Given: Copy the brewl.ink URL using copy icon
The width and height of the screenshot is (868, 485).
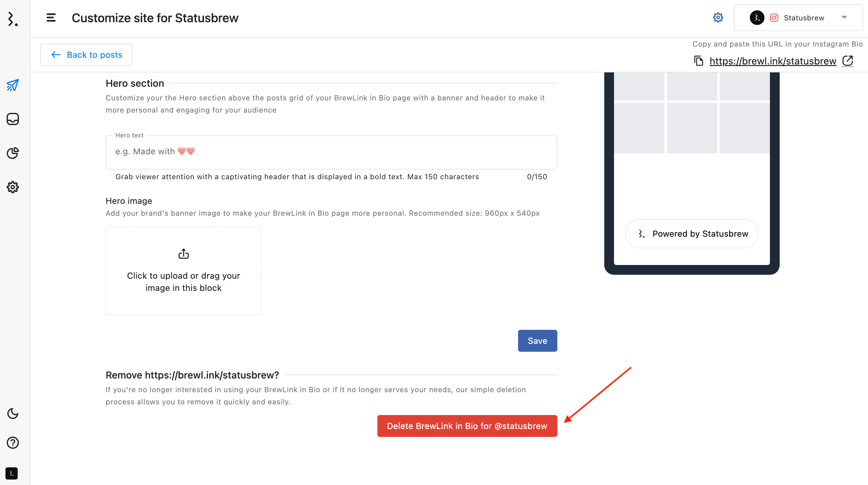Looking at the screenshot, I should [698, 61].
